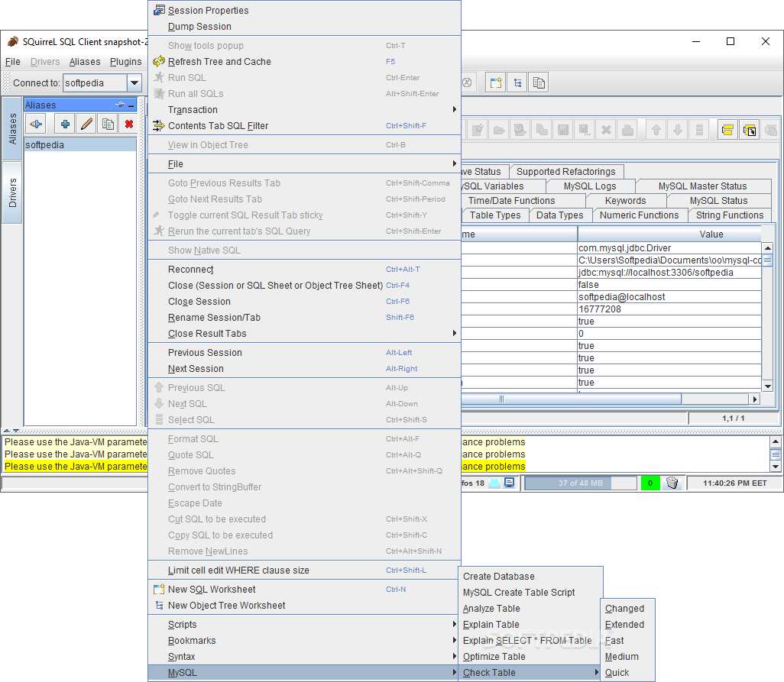The width and height of the screenshot is (784, 682).
Task: Expand the Scripts submenu
Action: click(304, 625)
